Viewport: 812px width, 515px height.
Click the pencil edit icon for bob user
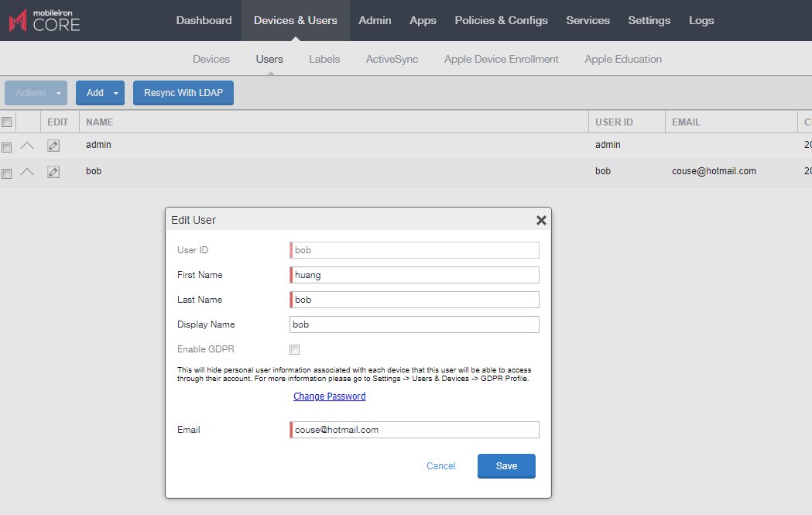(53, 171)
